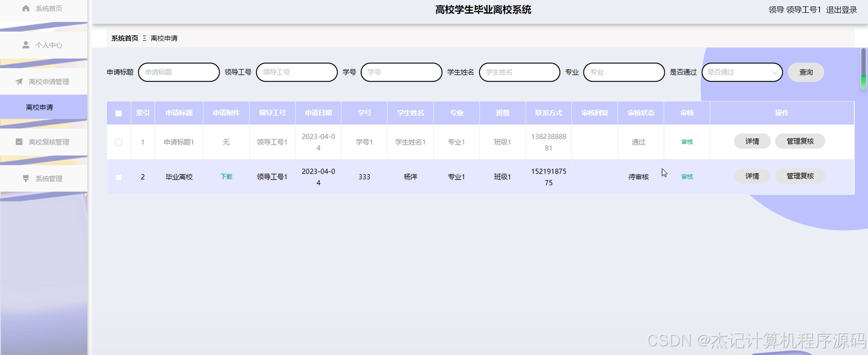Expand 离校申请管理 sidebar section

(x=44, y=81)
